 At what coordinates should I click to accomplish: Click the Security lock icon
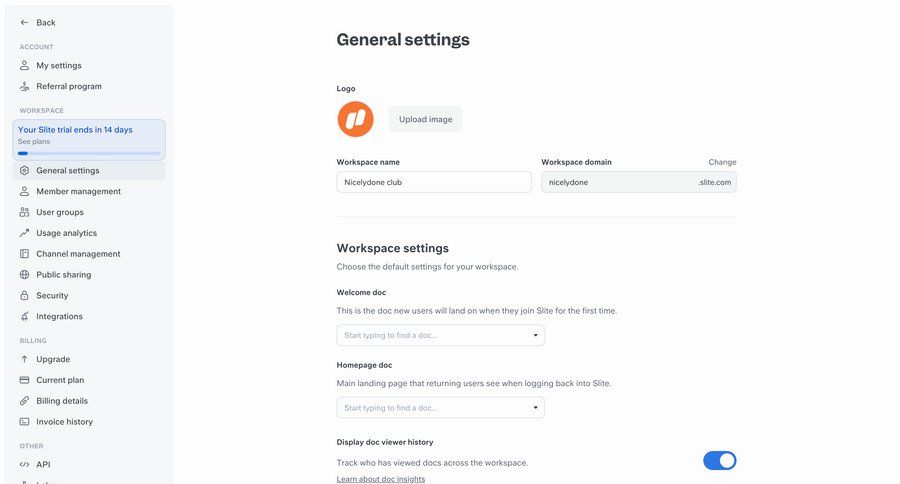[25, 296]
